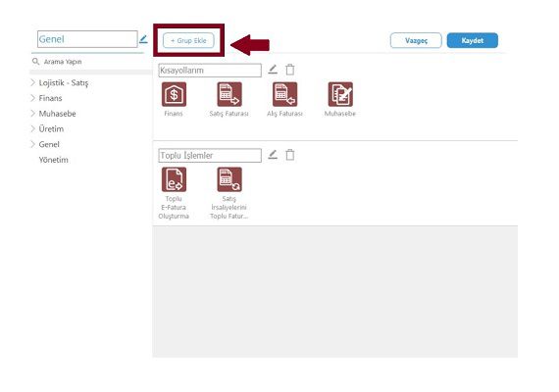Viewport: 559px width, 392px height.
Task: Click the + Grup Ekle button
Action: pyautogui.click(x=188, y=40)
